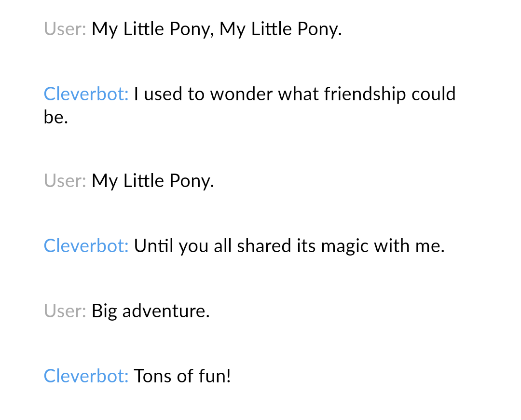The image size is (521, 420).
Task: Click the word "friendship" in Cleverbot's reply
Action: click(365, 94)
